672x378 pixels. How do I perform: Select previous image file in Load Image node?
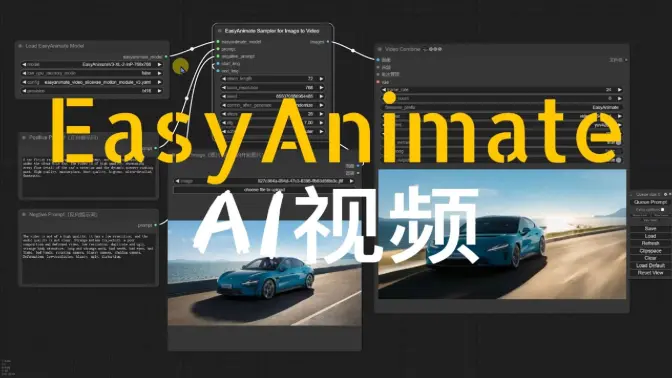pos(177,181)
